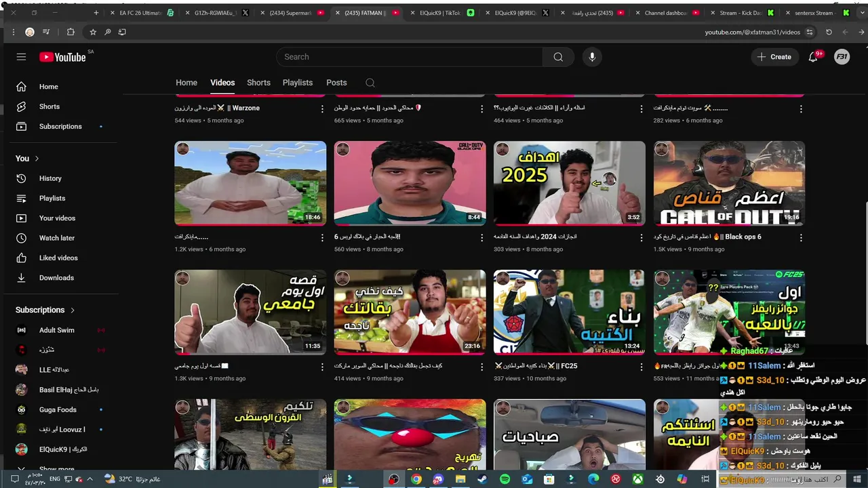
Task: Open Microsoft Edge from the taskbar
Action: point(593,479)
